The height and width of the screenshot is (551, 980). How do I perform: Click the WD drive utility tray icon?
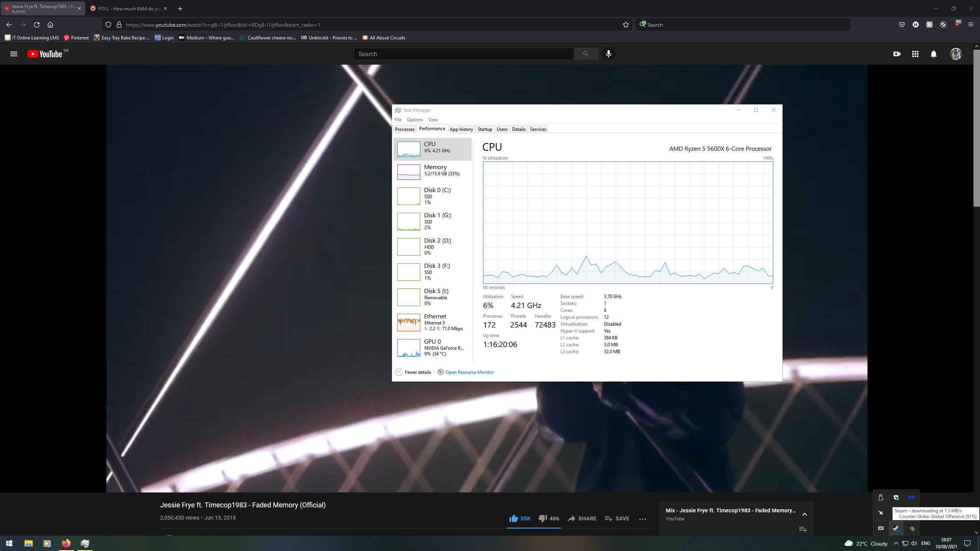pos(881,528)
